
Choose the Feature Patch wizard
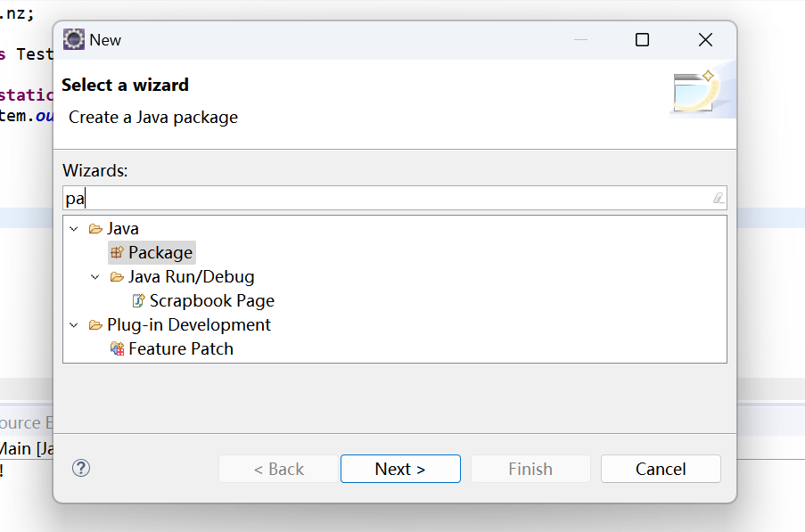coord(181,349)
